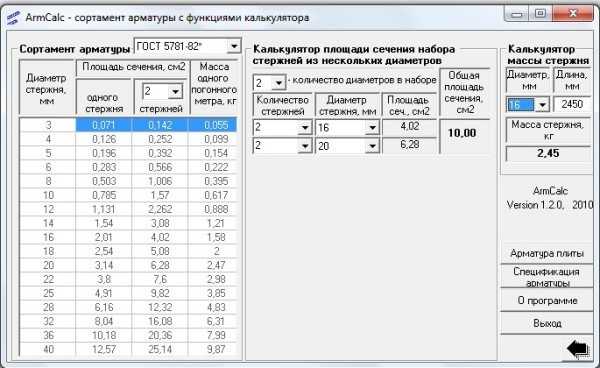Image resolution: width=600 pixels, height=368 pixels.
Task: Click the Выход button
Action: point(547,323)
